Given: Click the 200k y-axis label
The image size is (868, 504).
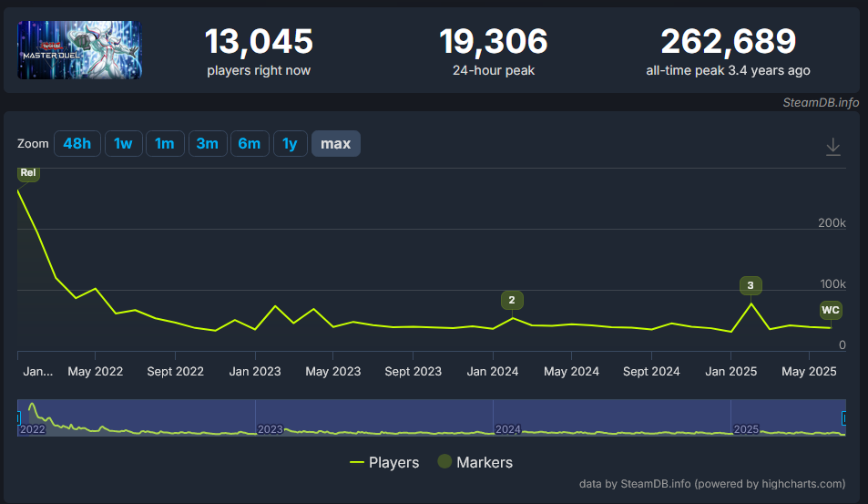Looking at the screenshot, I should (x=832, y=222).
